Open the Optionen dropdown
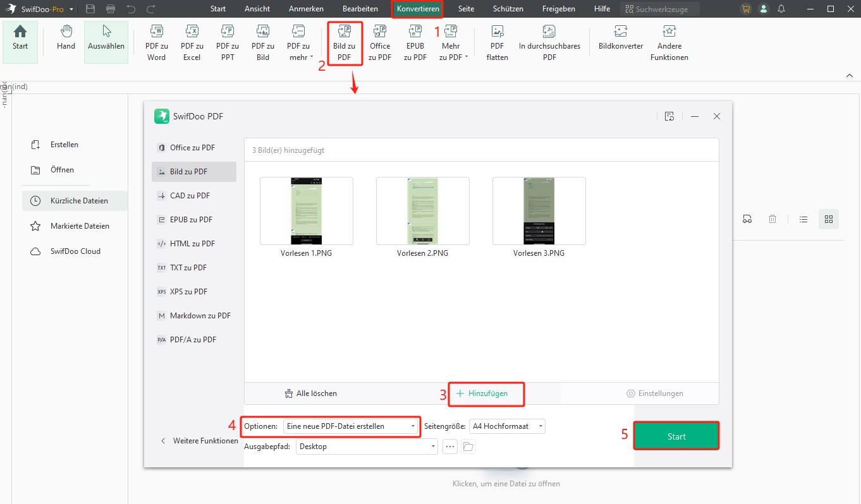The image size is (861, 504). [x=351, y=426]
